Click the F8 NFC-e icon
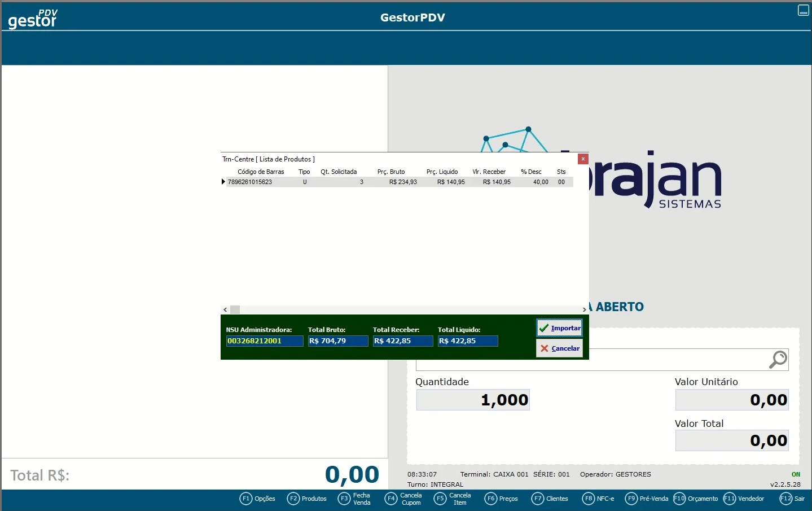The width and height of the screenshot is (812, 511). 589,499
